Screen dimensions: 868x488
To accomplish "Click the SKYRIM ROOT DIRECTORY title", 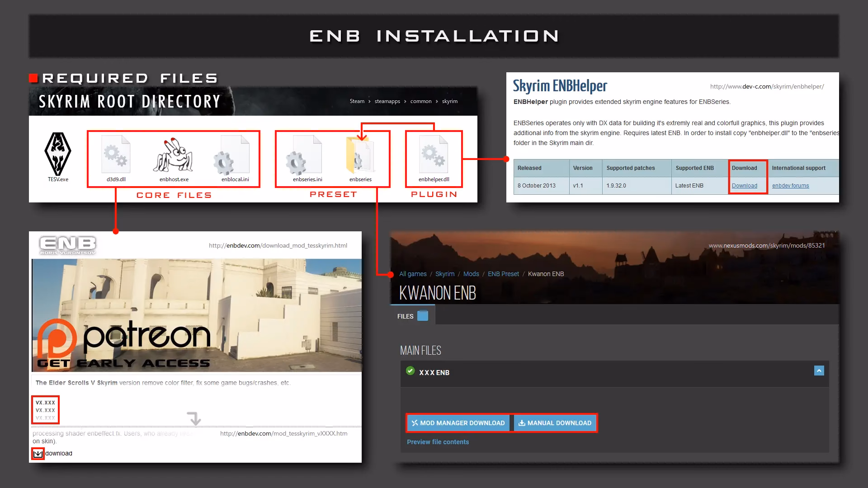I will point(130,102).
